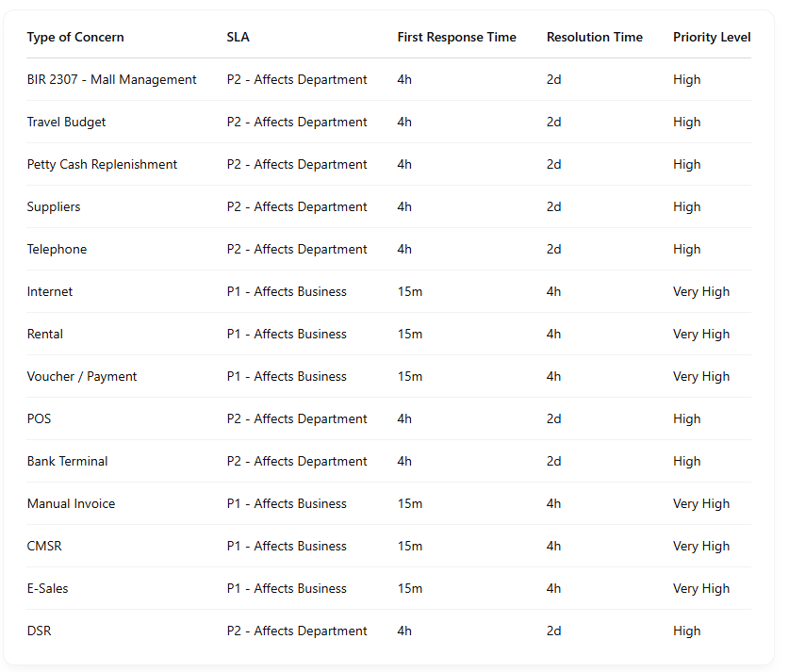
Task: Select the Internet concern row
Action: [50, 292]
